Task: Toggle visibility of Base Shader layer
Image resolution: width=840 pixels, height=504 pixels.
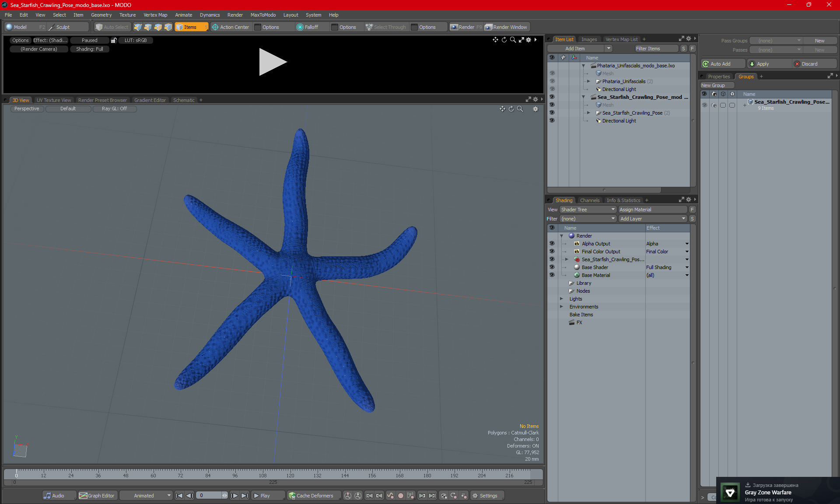Action: pos(552,267)
